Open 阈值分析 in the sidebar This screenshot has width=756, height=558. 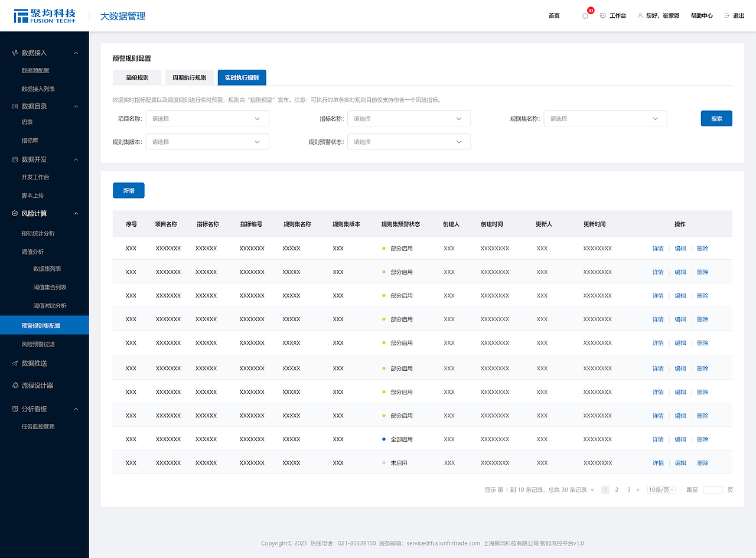[32, 252]
